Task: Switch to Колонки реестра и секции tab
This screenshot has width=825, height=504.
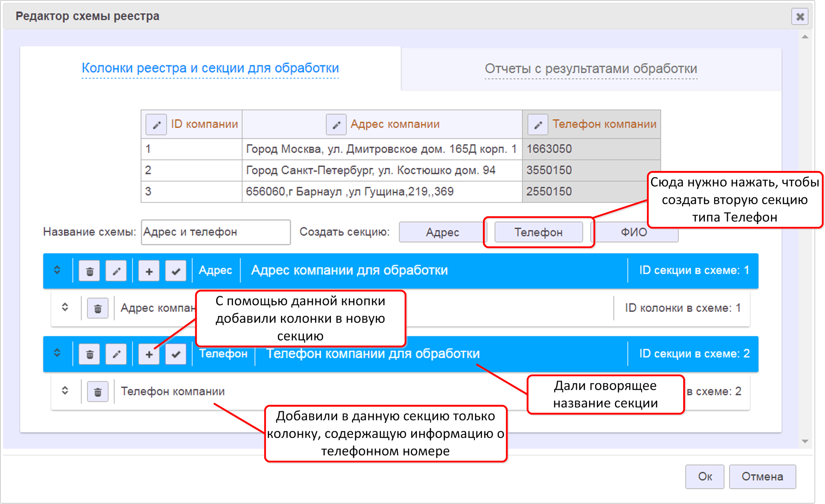Action: pyautogui.click(x=210, y=68)
